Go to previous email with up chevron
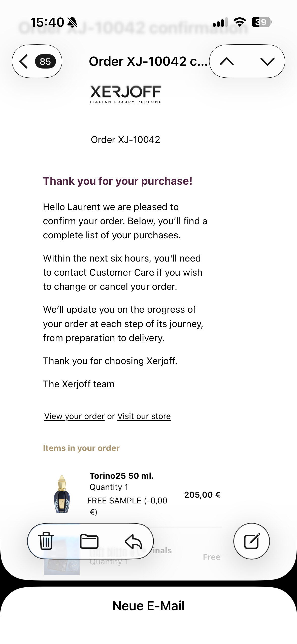 (227, 61)
